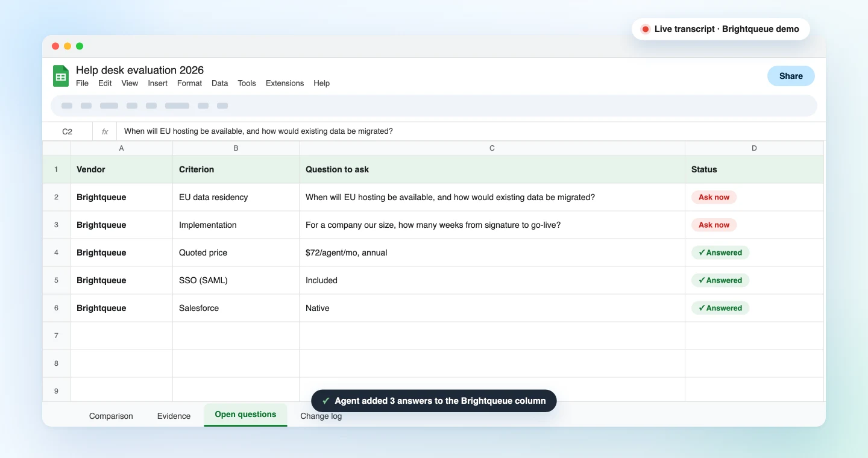The image size is (868, 458).
Task: Click the Implementation cell
Action: tap(236, 225)
